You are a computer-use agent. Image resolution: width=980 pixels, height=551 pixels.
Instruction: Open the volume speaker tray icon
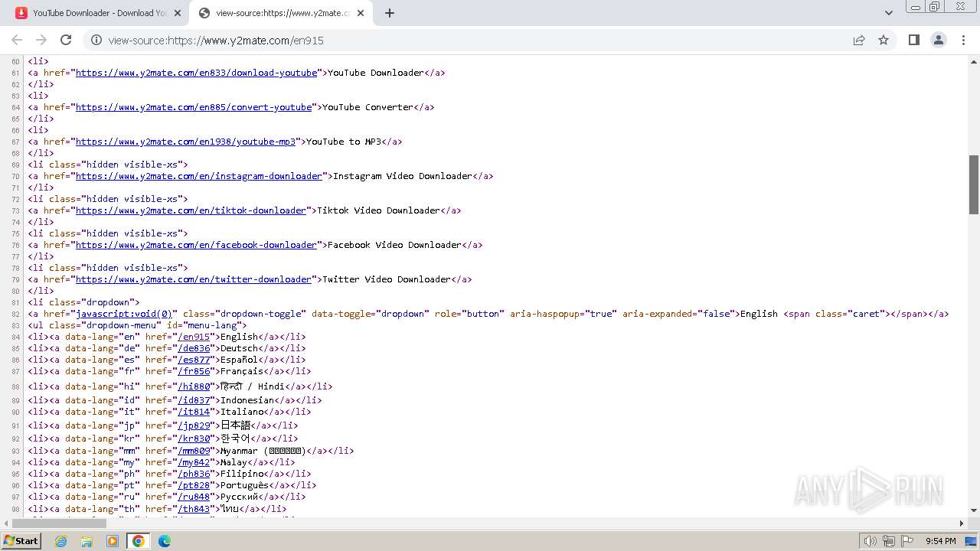[x=870, y=541]
